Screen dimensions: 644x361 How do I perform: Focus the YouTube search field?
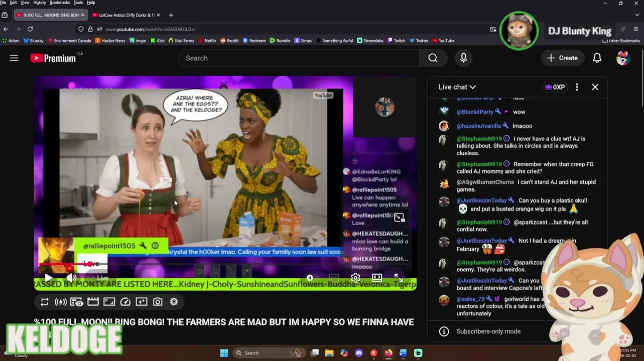[299, 58]
